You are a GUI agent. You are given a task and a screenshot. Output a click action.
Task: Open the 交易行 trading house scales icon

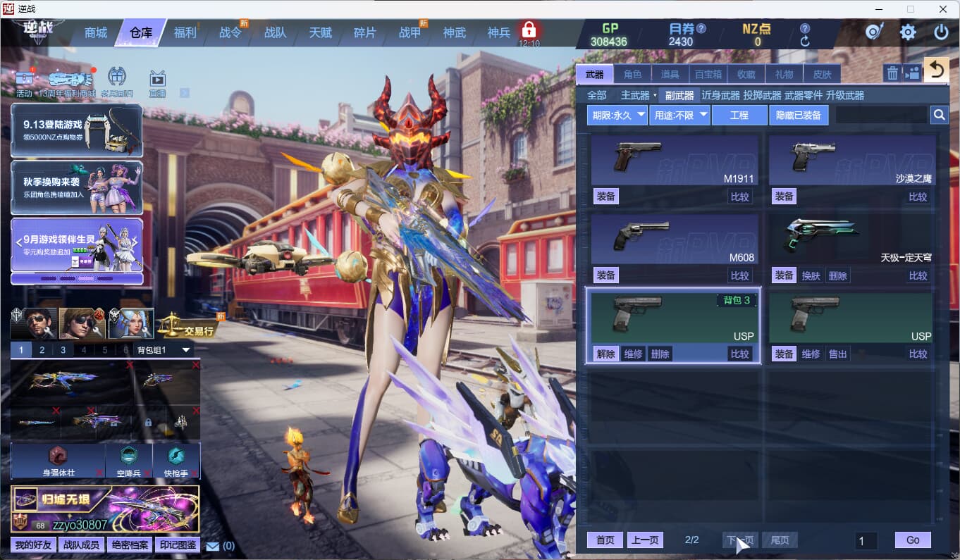point(190,327)
